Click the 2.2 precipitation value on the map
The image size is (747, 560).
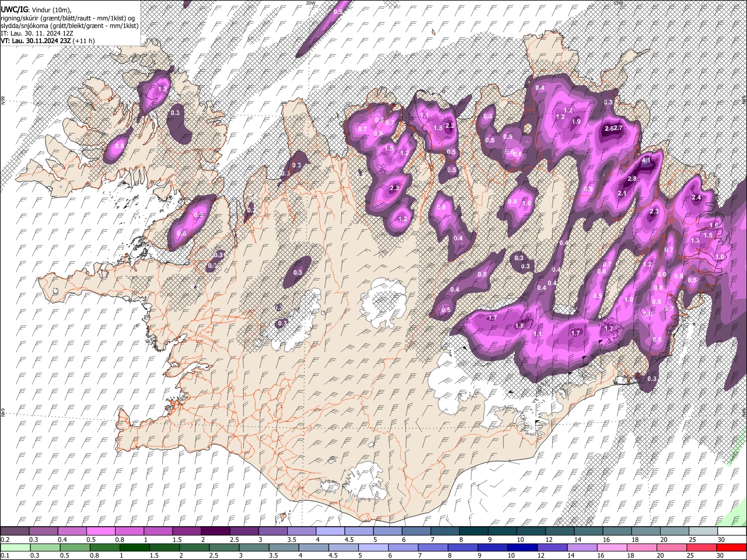[450, 125]
